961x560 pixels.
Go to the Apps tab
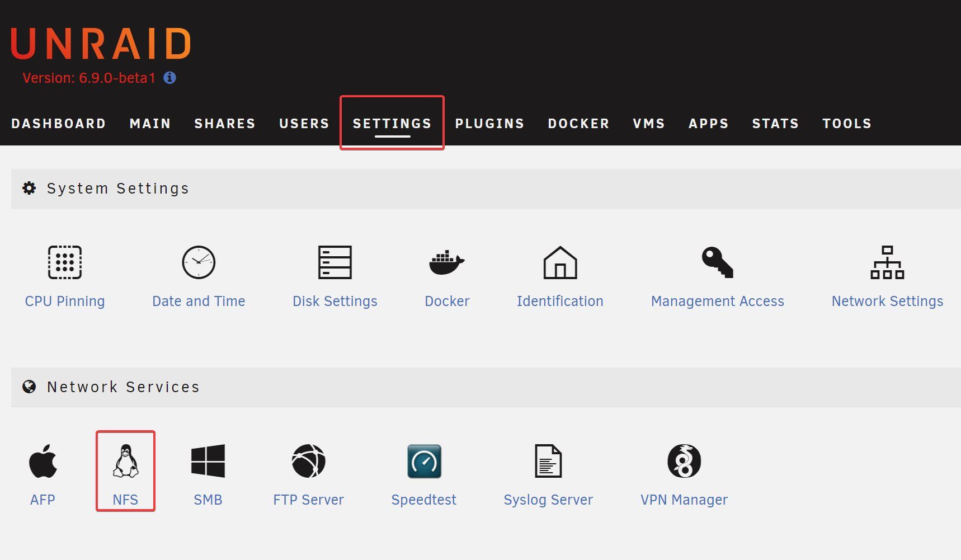click(709, 124)
